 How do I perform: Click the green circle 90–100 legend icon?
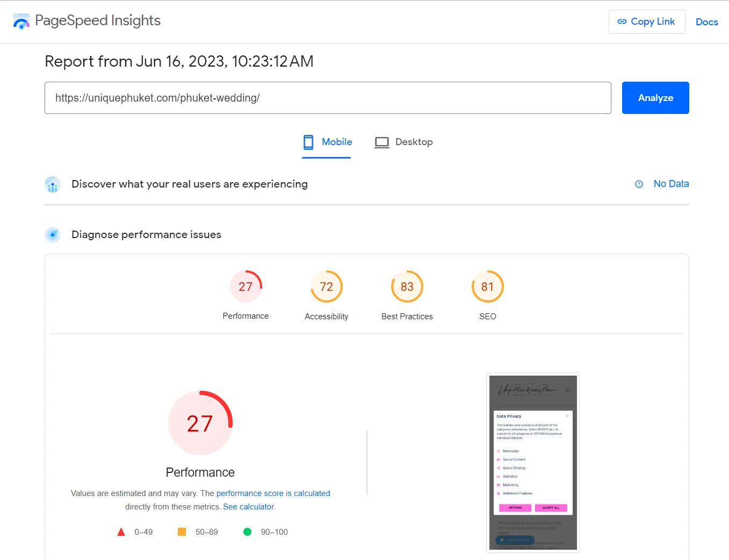click(x=247, y=532)
